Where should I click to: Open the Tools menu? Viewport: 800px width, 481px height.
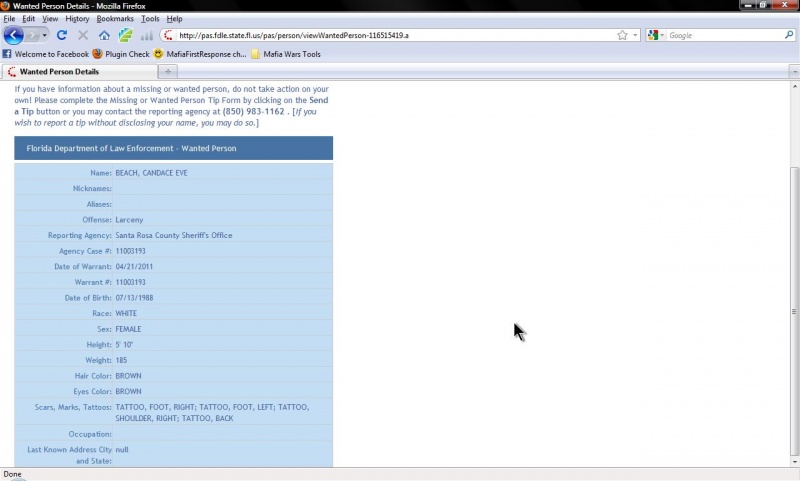tap(150, 19)
